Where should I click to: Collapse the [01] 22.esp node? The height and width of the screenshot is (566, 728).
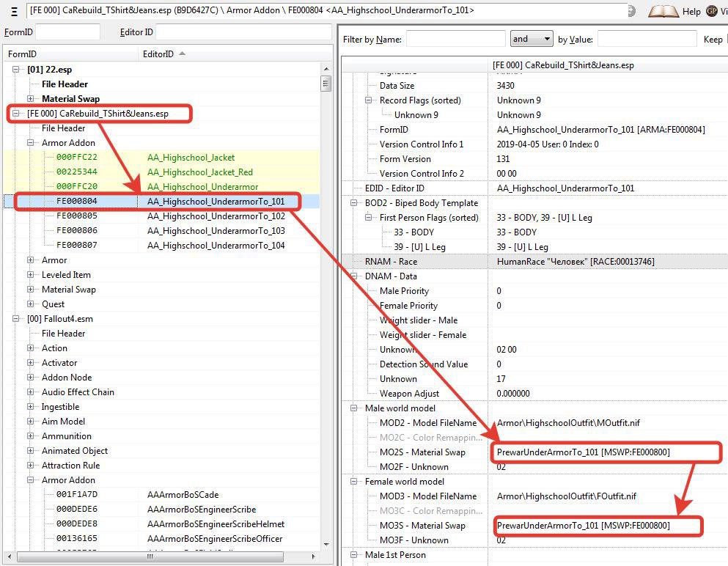tap(16, 70)
